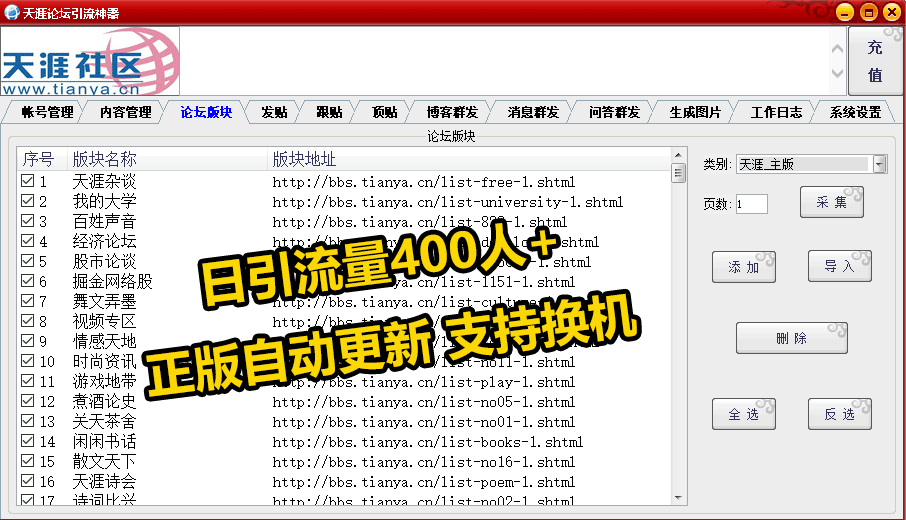This screenshot has width=906, height=520.
Task: Click the 版块名称 column header
Action: (168, 159)
